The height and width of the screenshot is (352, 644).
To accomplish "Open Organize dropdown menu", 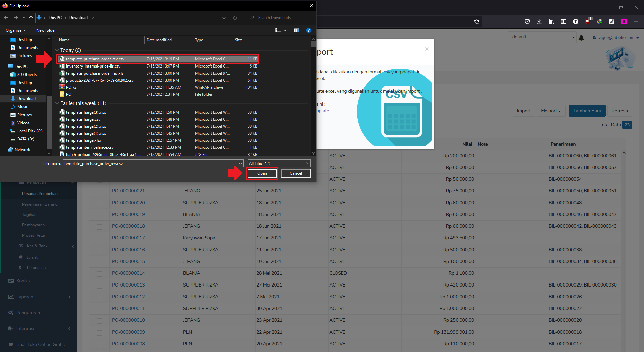I will pyautogui.click(x=16, y=30).
